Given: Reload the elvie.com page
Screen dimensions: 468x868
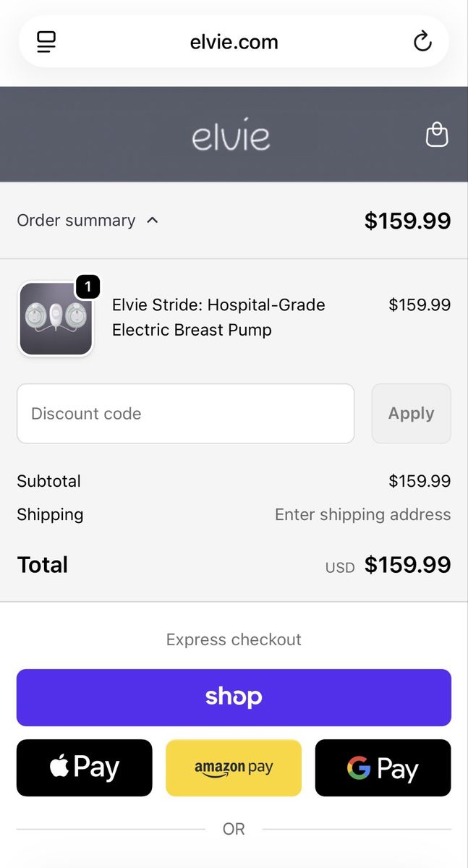Looking at the screenshot, I should [422, 42].
